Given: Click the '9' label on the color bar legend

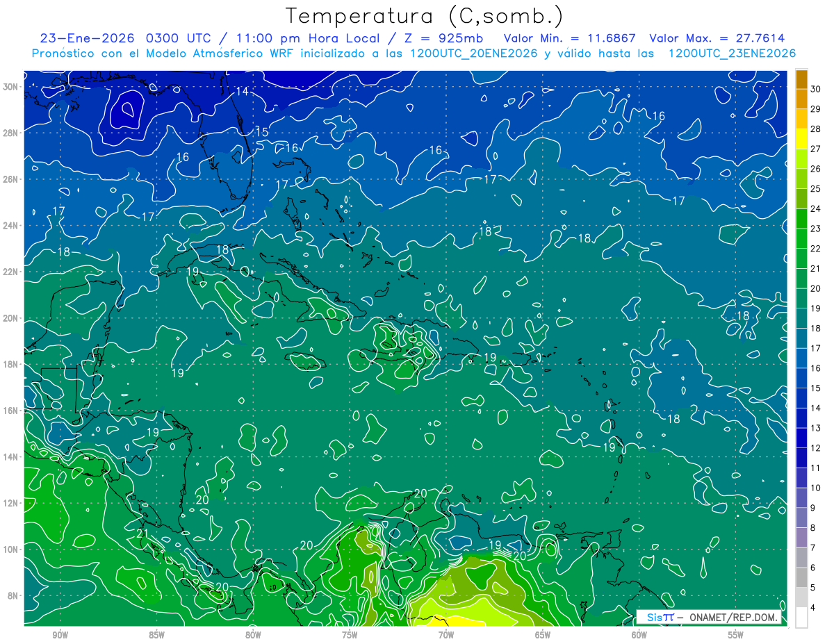Looking at the screenshot, I should coord(814,508).
